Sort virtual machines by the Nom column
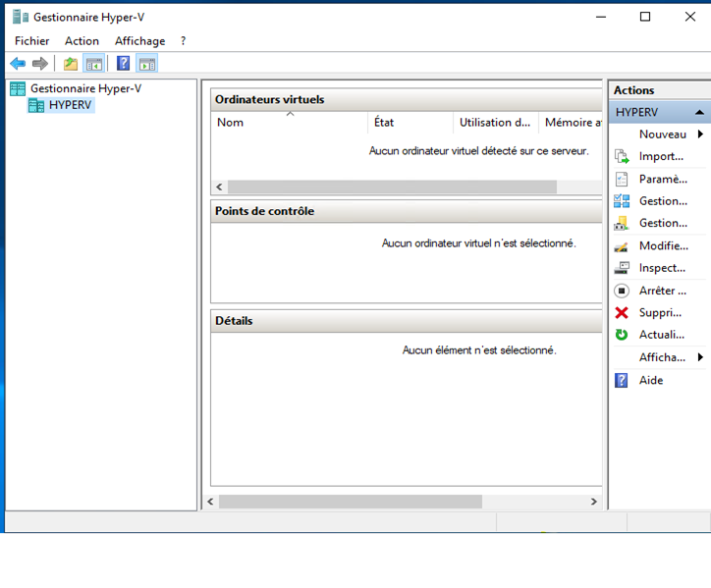The height and width of the screenshot is (588, 711). tap(290, 123)
